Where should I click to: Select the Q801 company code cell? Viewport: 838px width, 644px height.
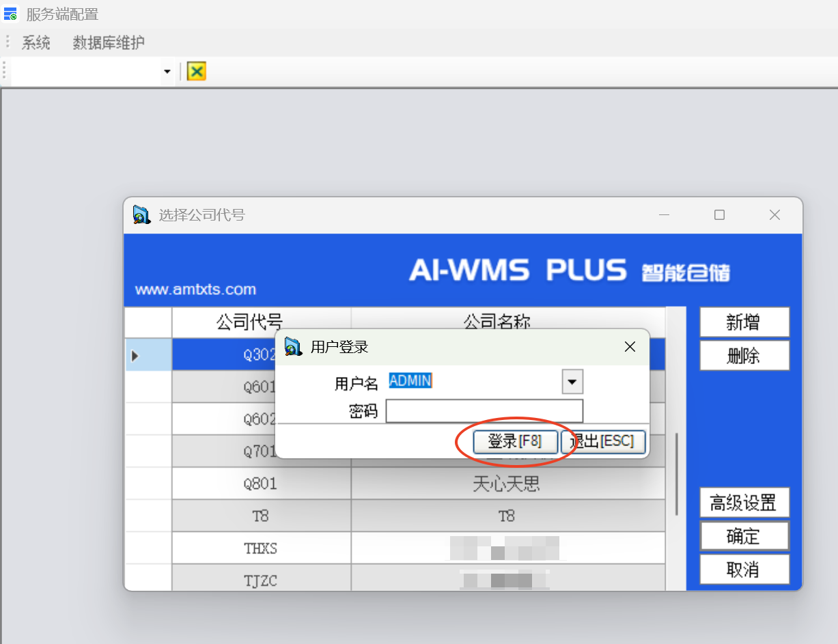tap(262, 484)
